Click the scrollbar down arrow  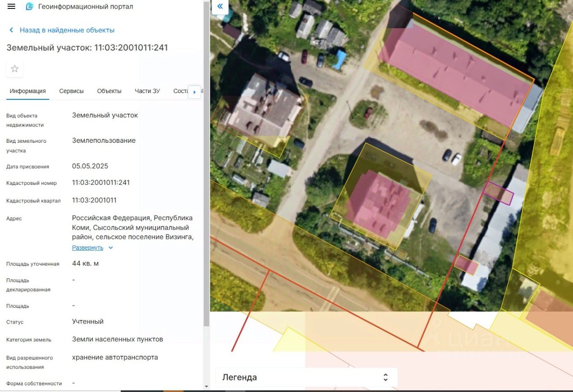click(x=206, y=387)
